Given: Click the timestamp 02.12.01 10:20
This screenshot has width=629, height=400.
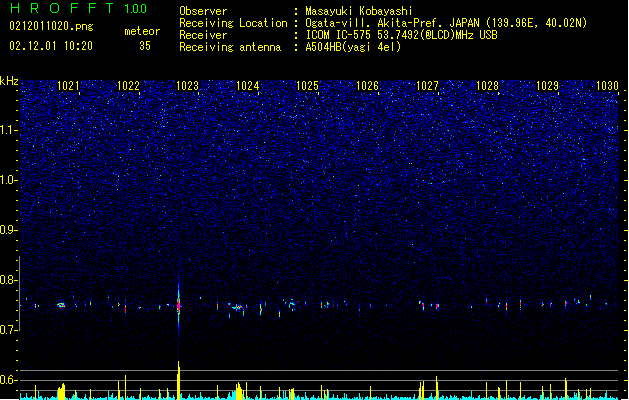Looking at the screenshot, I should point(51,46).
